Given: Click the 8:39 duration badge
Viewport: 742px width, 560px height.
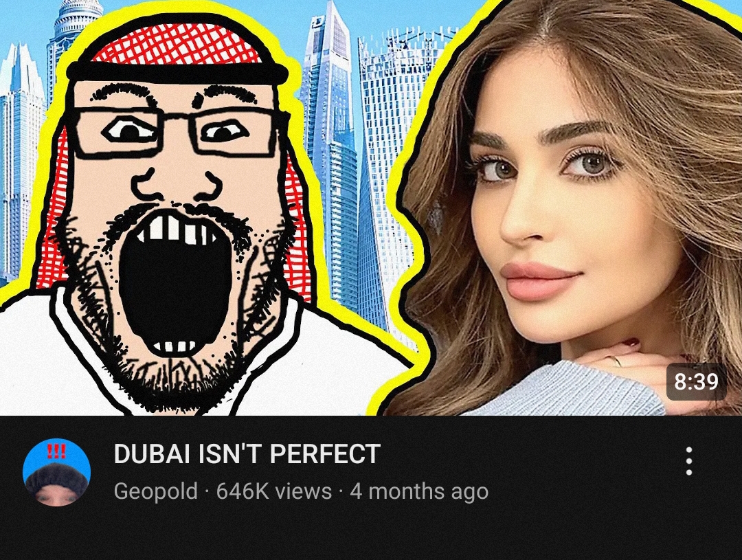Looking at the screenshot, I should coord(696,381).
